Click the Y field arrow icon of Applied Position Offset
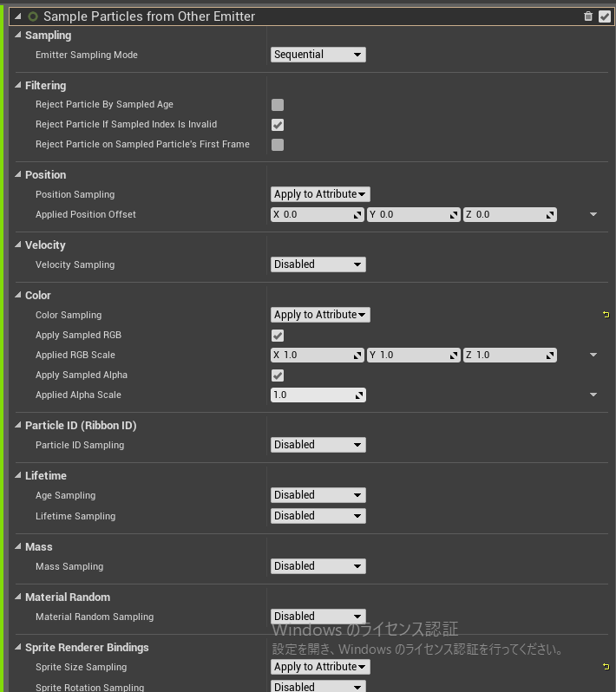 pyautogui.click(x=454, y=215)
